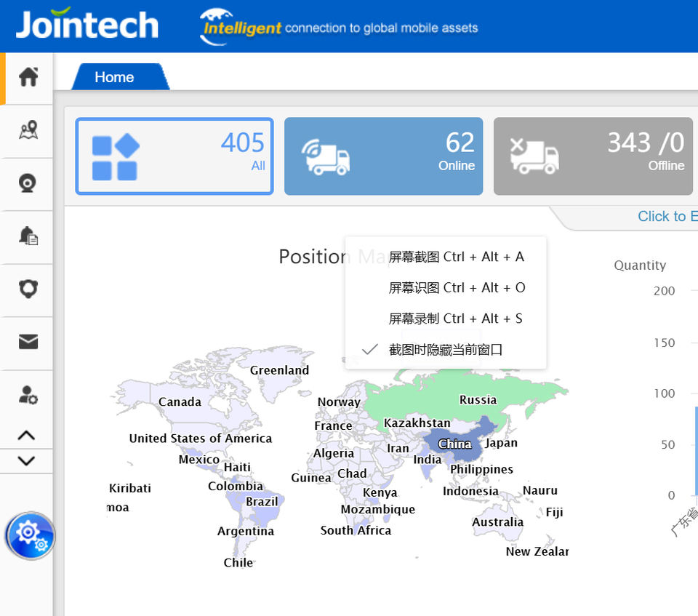Click Algeria label on the map
This screenshot has width=698, height=616.
334,453
